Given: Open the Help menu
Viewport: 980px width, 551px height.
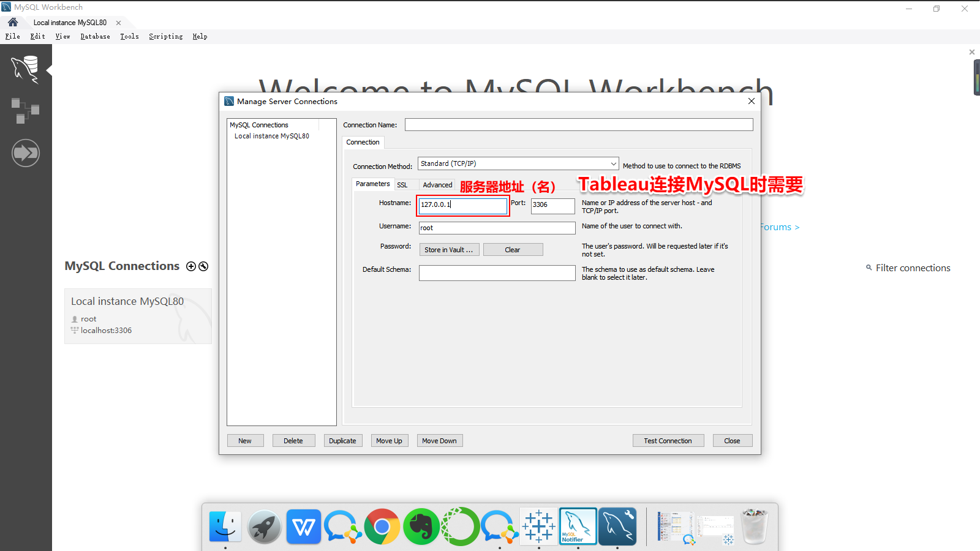Looking at the screenshot, I should [x=200, y=37].
